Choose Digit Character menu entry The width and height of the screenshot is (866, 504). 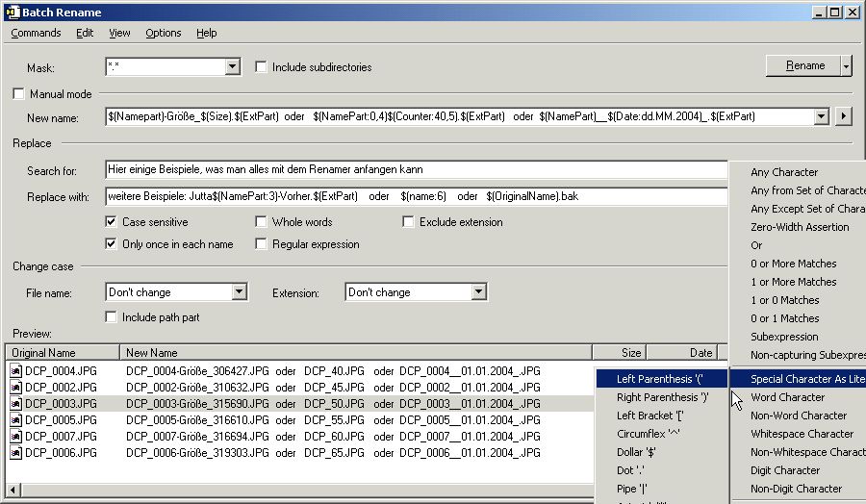tap(798, 469)
